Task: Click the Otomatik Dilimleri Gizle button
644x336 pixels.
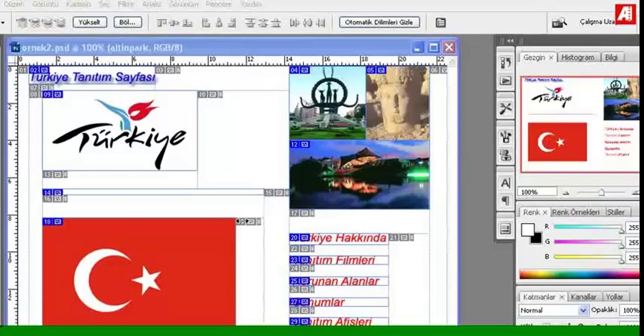Action: (379, 22)
